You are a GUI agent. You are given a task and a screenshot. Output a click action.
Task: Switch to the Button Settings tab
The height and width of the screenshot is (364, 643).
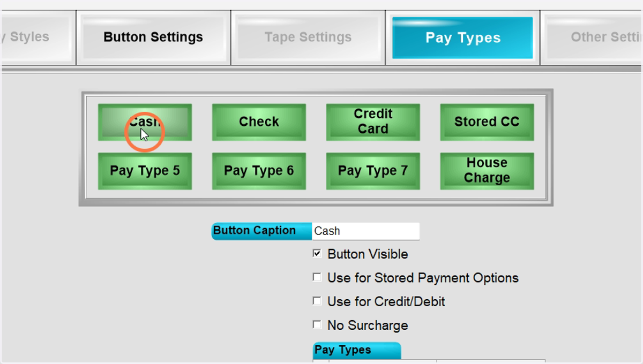153,37
